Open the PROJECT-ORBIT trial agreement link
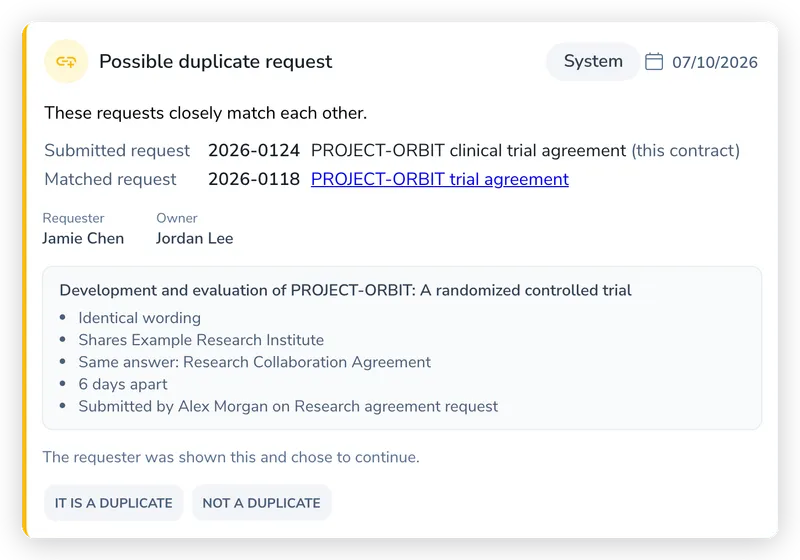 [440, 179]
